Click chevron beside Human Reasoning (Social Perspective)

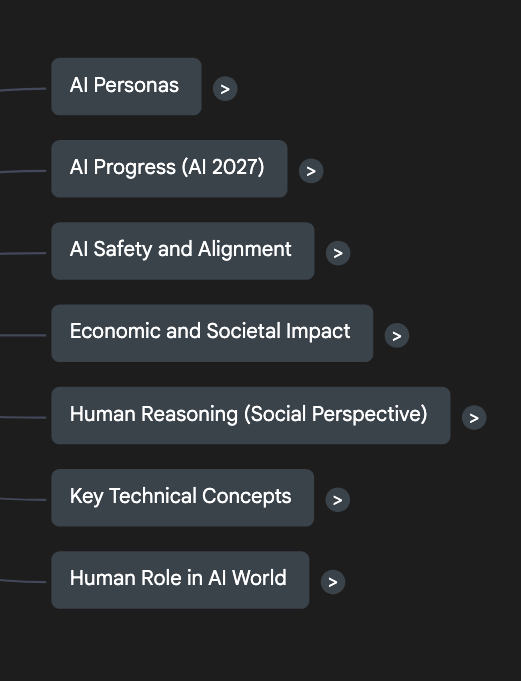pos(474,417)
